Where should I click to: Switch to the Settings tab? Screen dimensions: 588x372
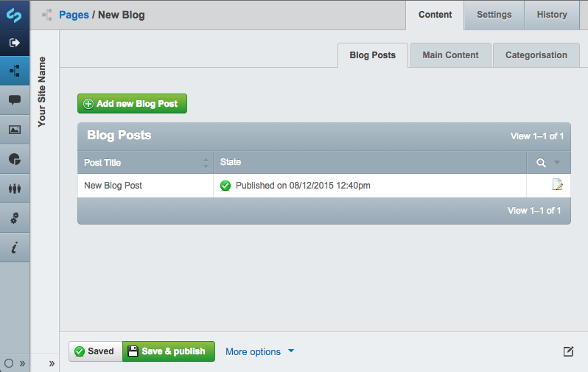(494, 15)
